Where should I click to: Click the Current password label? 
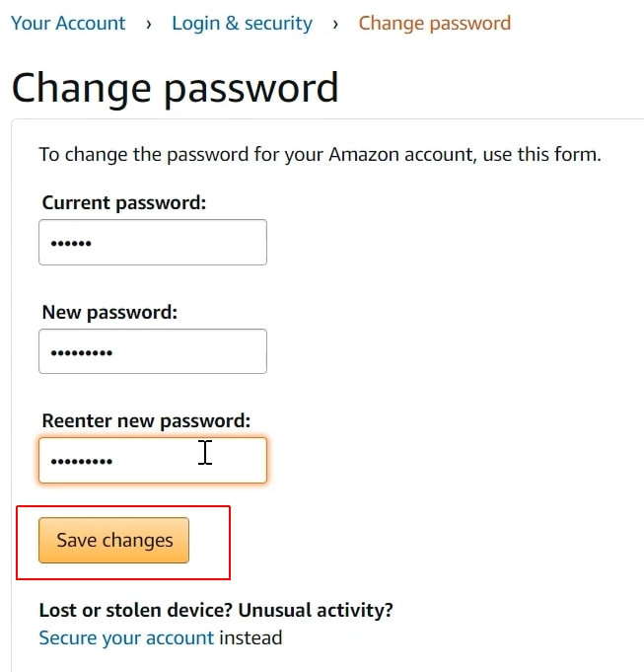[123, 203]
